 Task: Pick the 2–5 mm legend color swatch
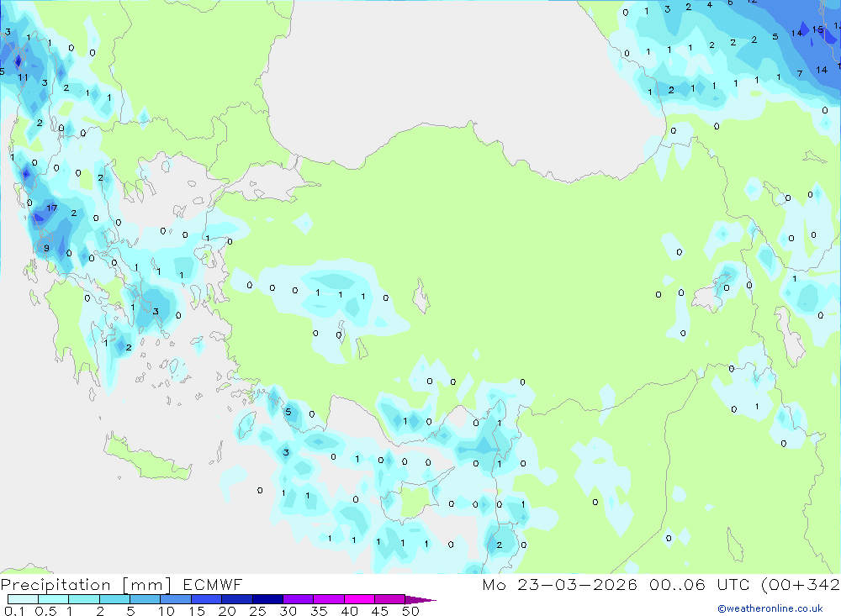(114, 599)
